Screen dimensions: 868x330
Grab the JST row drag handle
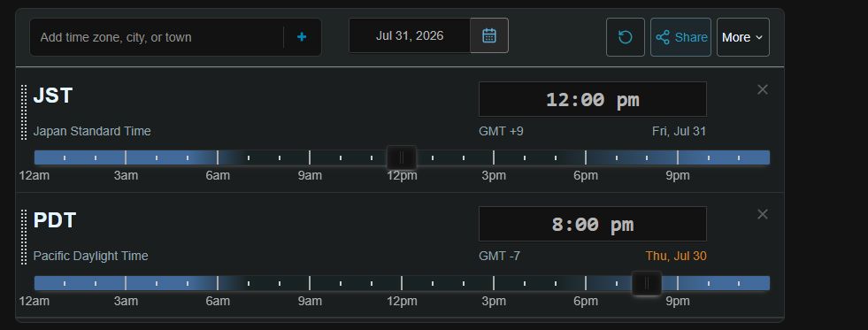(24, 111)
